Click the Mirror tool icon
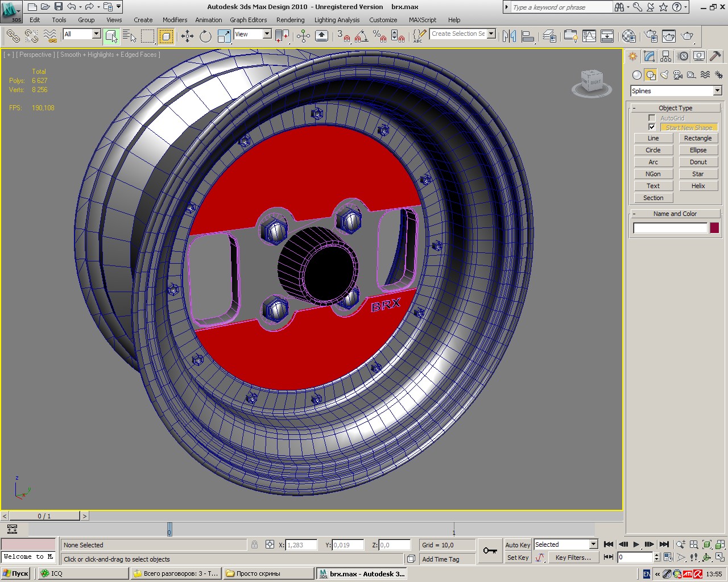Screen dimensions: 728x582 tap(509, 36)
